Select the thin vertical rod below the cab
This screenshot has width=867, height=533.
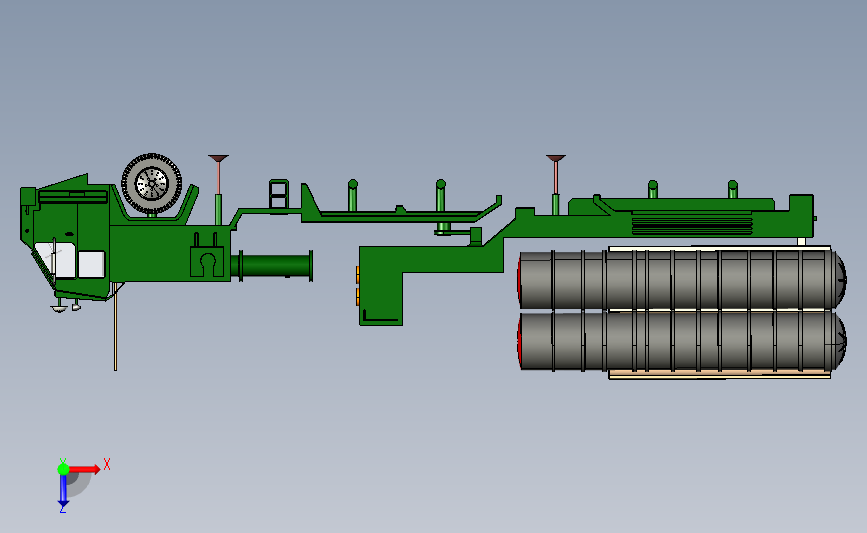click(116, 326)
